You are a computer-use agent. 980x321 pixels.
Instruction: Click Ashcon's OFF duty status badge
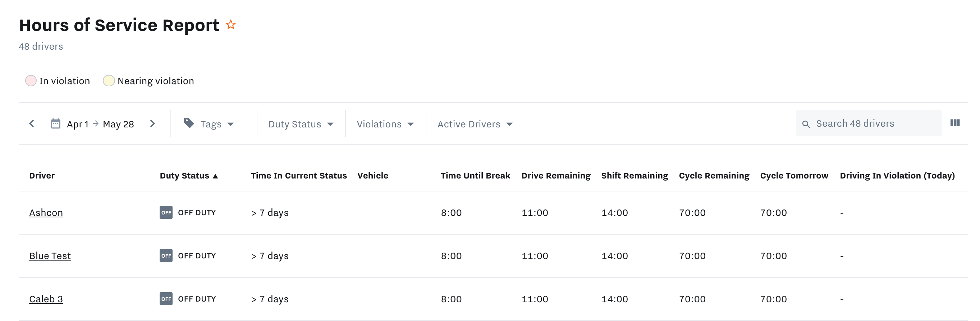166,212
